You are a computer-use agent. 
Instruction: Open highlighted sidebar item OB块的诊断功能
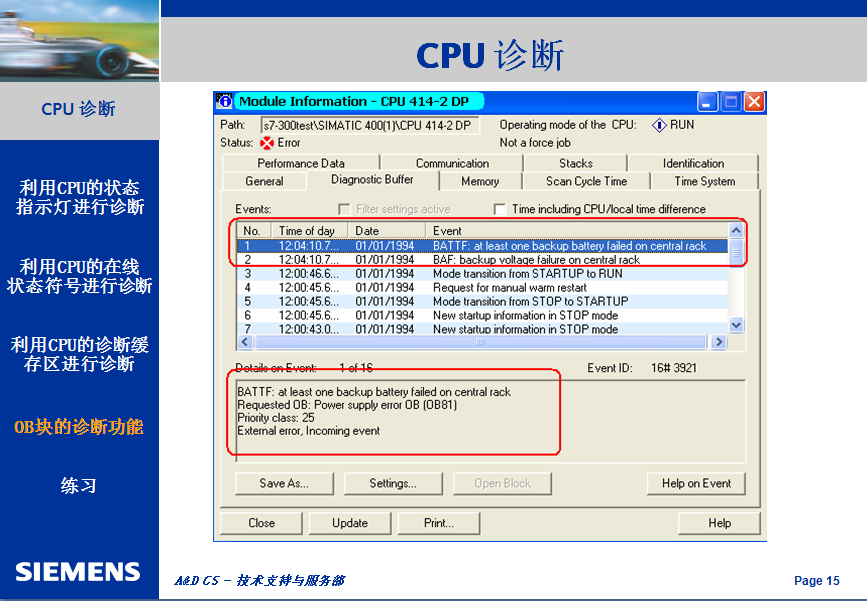pos(79,427)
